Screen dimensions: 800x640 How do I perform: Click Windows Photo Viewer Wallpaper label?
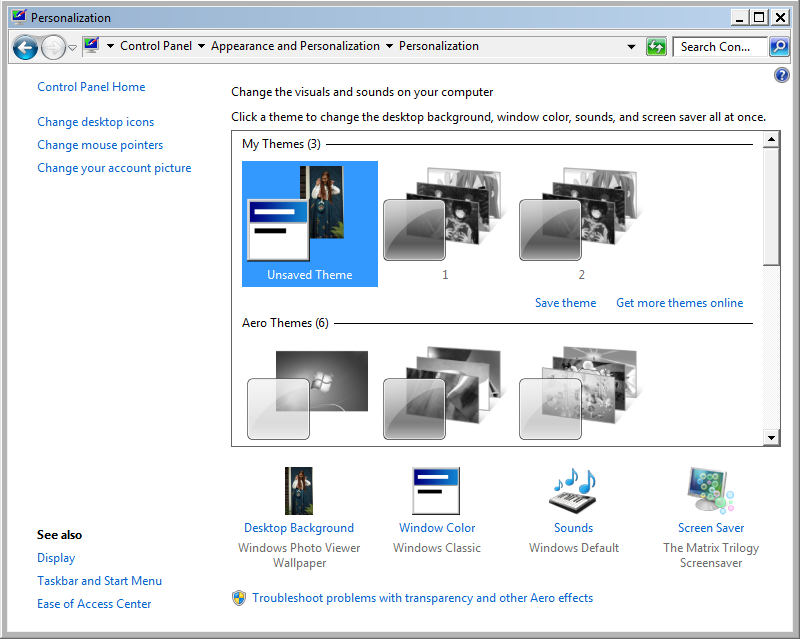click(299, 555)
